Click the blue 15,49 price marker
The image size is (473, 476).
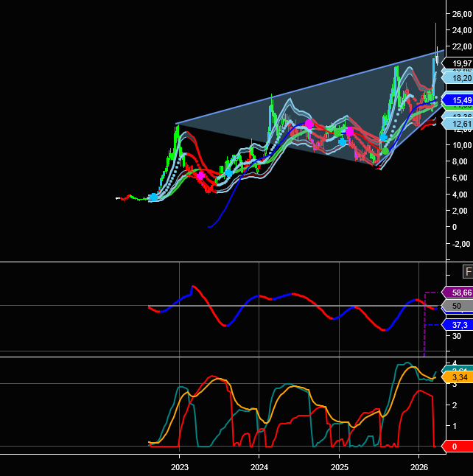pos(461,100)
